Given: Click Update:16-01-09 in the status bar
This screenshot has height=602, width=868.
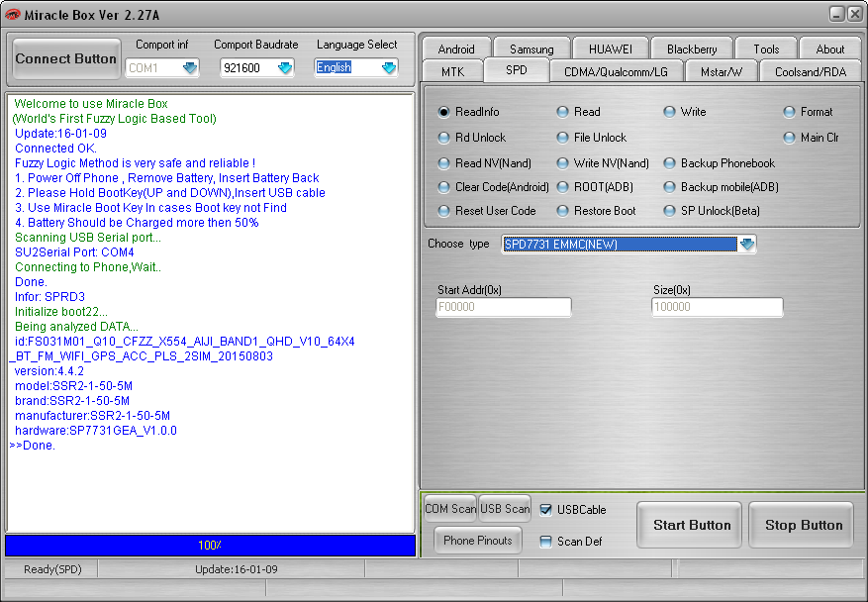Looking at the screenshot, I should [236, 569].
